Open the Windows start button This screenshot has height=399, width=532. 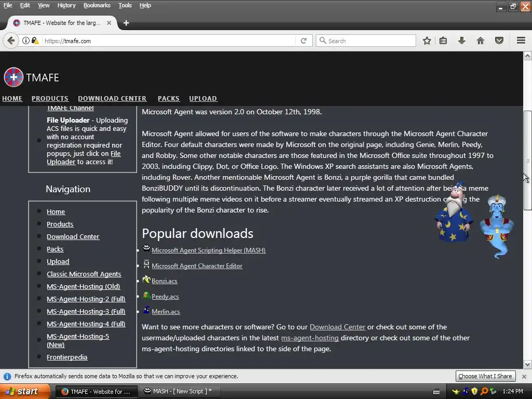point(25,391)
